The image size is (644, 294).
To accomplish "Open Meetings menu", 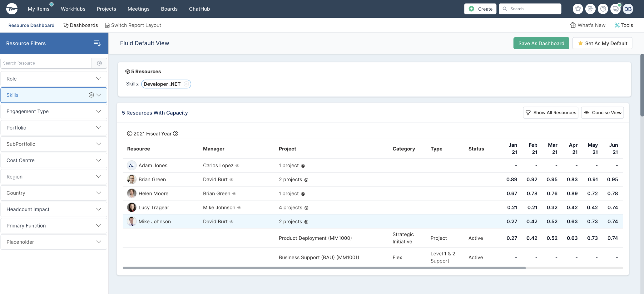I will (139, 9).
